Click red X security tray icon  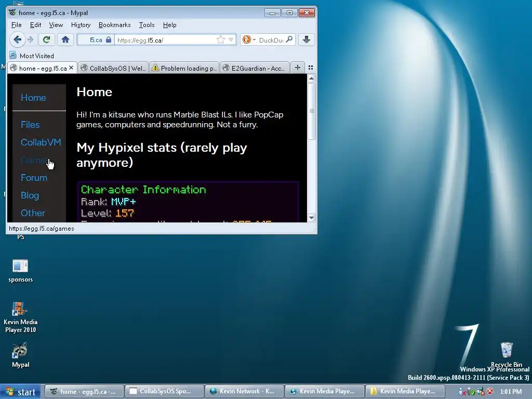490,391
